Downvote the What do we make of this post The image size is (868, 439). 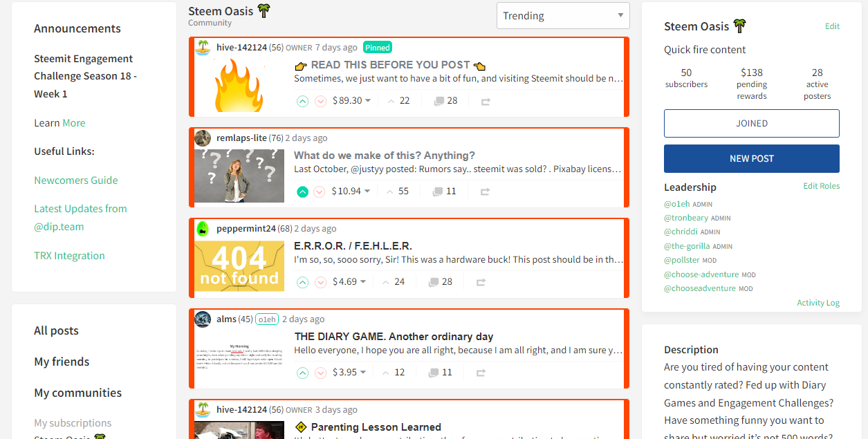click(320, 192)
